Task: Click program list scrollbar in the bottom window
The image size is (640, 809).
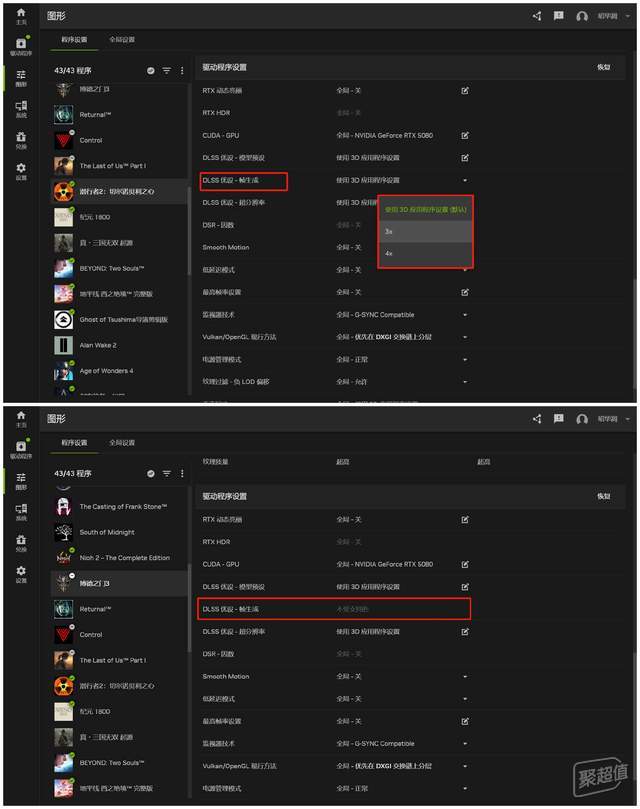Action: 189,608
